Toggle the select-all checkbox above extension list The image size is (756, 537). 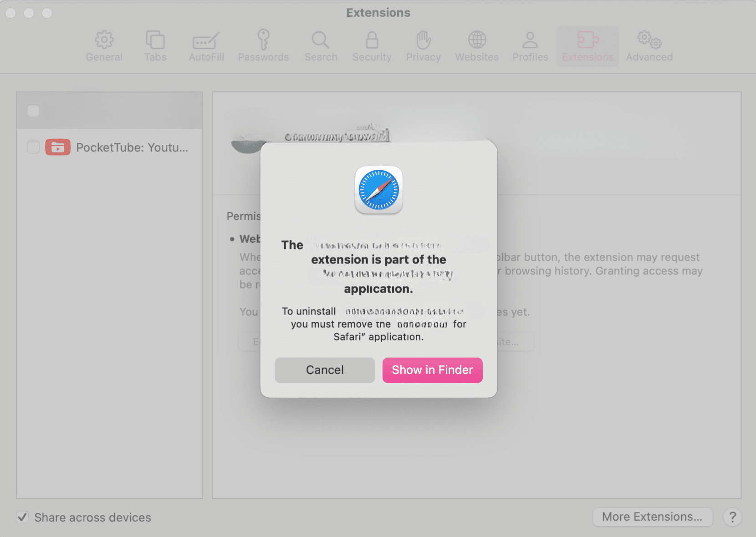33,110
